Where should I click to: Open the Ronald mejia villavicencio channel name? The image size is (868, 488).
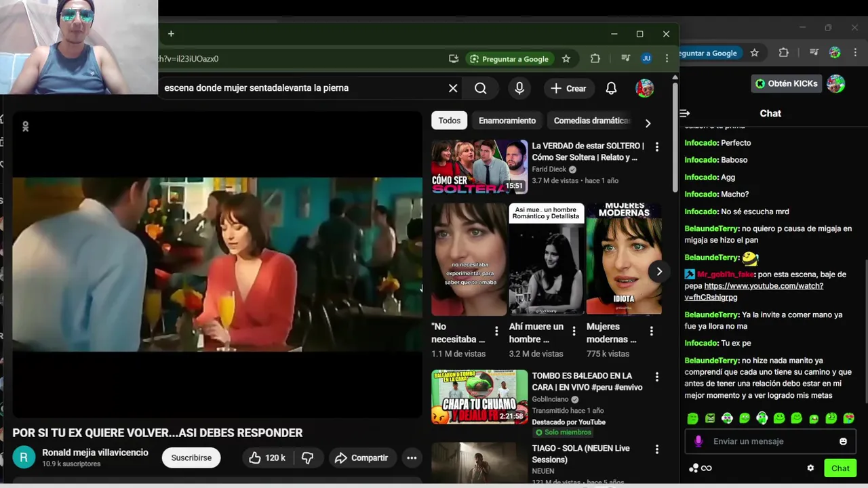click(x=95, y=453)
